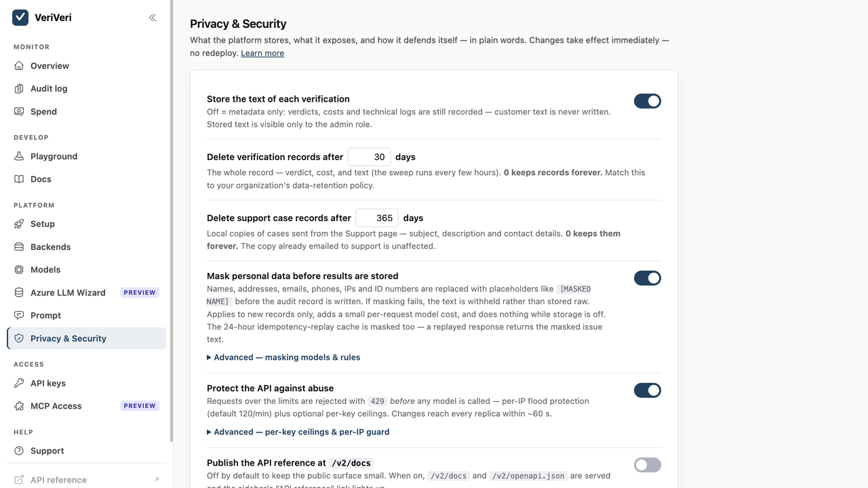This screenshot has height=488, width=868.
Task: Click the VeriVeri checkmark logo
Action: click(x=20, y=18)
